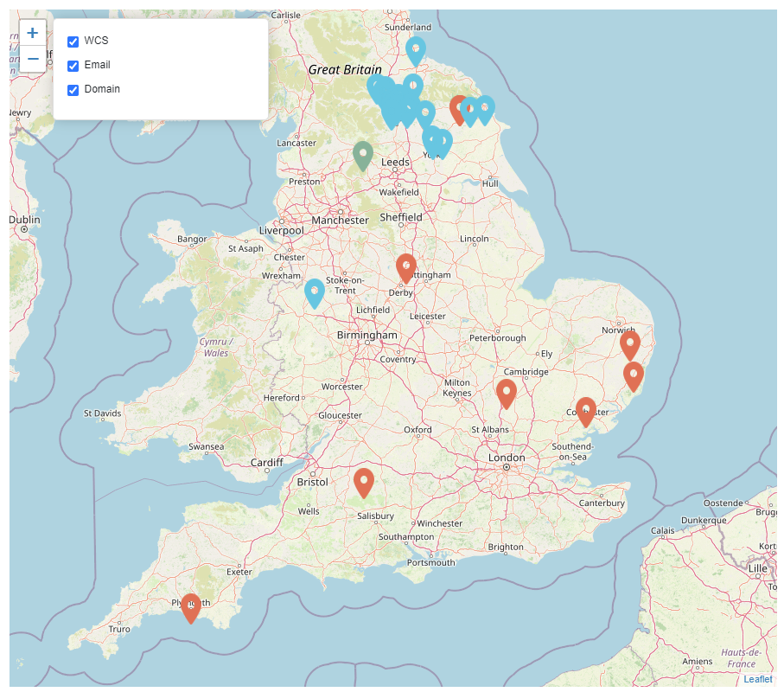Click the zoom in plus button
The width and height of the screenshot is (784, 692).
coord(31,32)
